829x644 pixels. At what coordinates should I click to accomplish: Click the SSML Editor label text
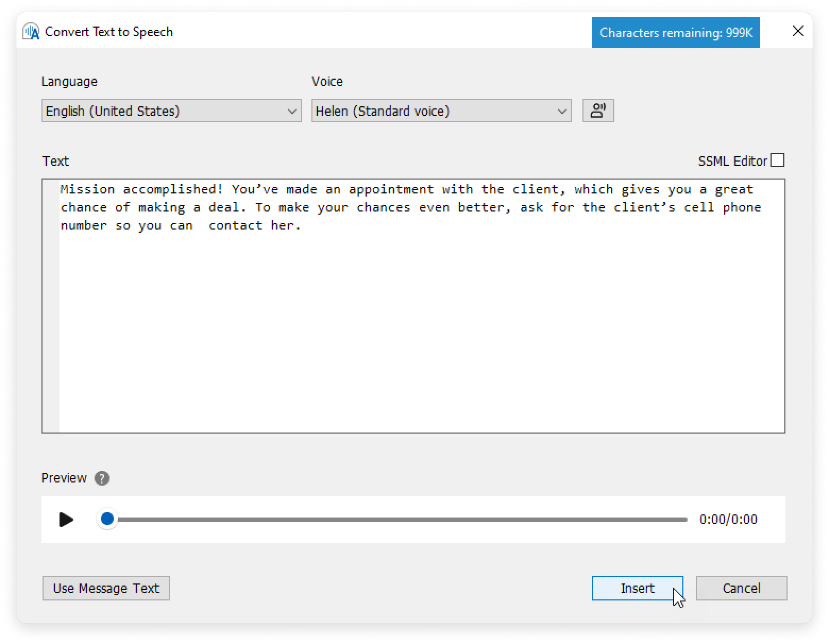point(732,161)
